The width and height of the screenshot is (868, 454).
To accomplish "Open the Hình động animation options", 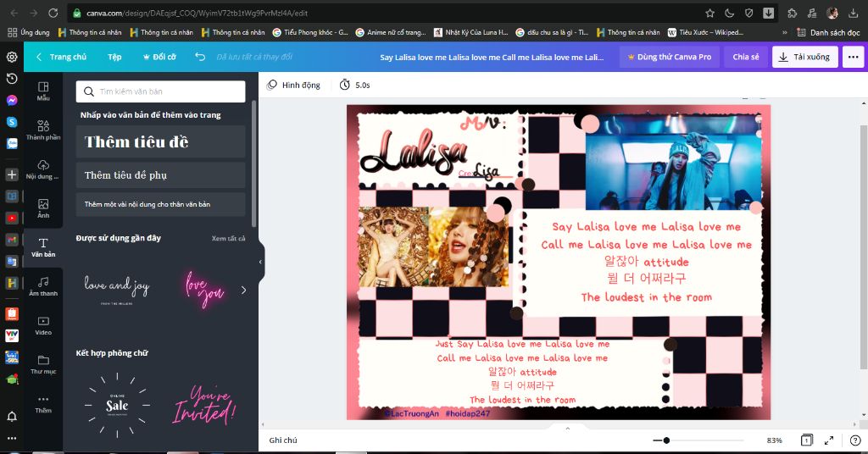I will (x=293, y=85).
